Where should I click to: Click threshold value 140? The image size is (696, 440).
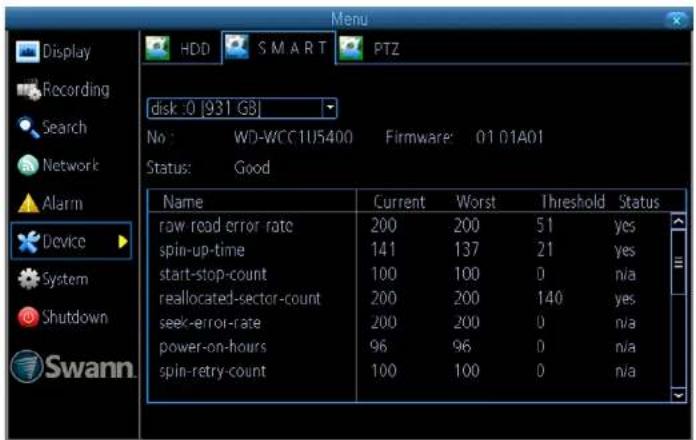550,298
